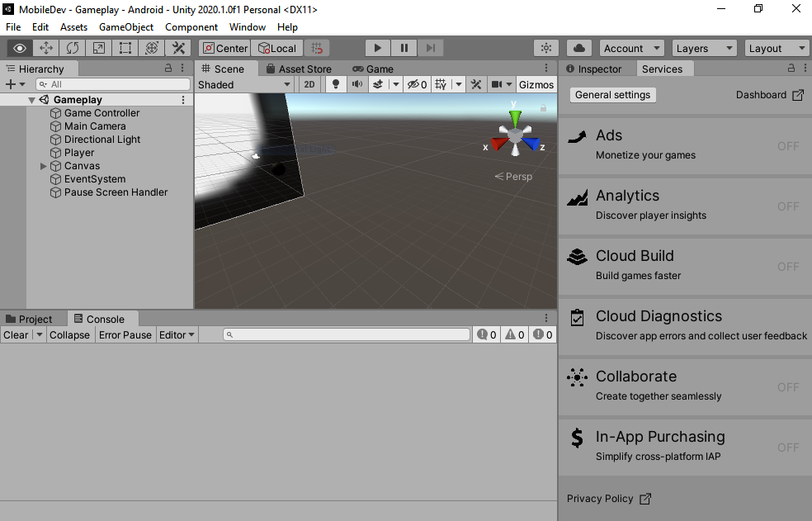Viewport: 812px width, 521px height.
Task: Expand the Canvas object
Action: click(44, 166)
